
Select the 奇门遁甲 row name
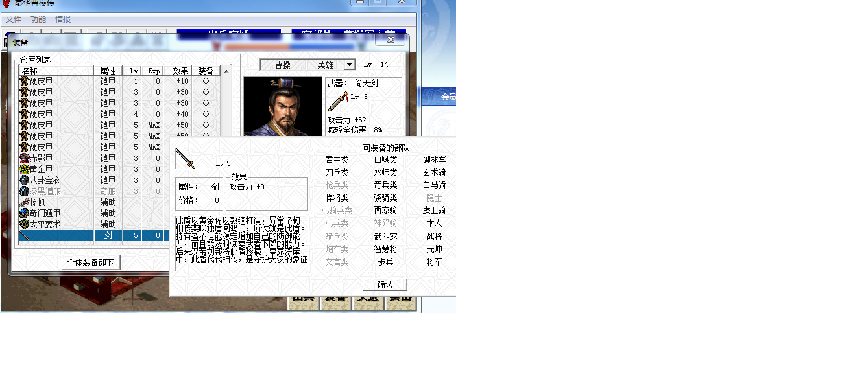click(x=45, y=213)
